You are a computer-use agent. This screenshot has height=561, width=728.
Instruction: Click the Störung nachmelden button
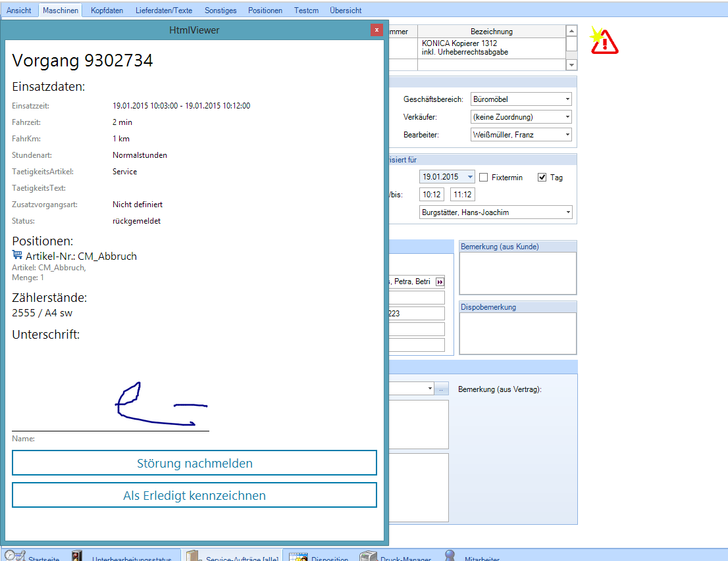[x=194, y=463]
